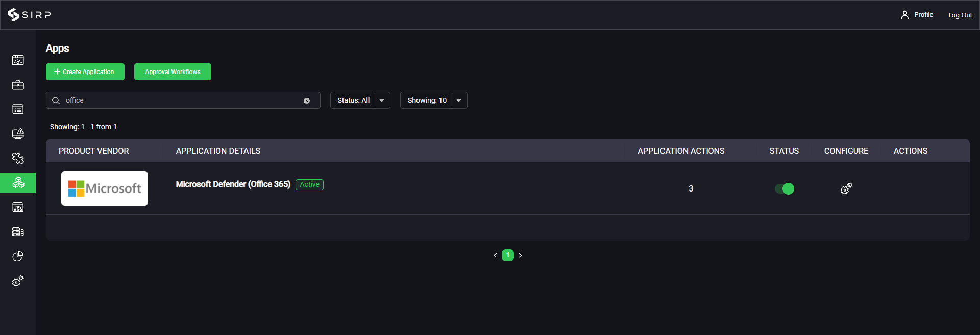Viewport: 980px width, 335px height.
Task: Clear the search field text
Action: [307, 101]
